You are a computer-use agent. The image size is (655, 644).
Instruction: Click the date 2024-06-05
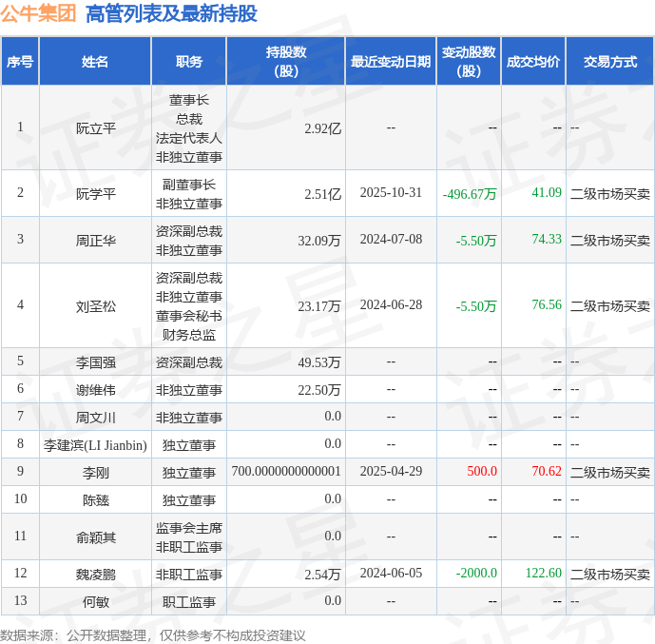391,574
